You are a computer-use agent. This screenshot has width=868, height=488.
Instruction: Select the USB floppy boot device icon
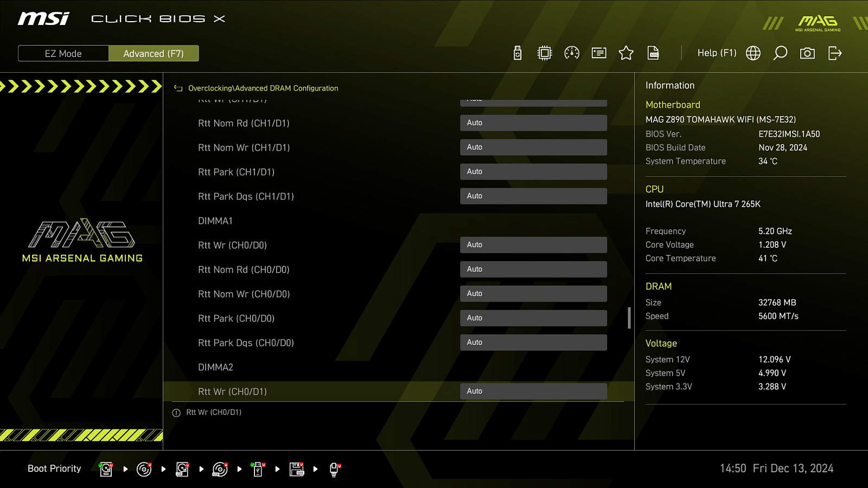tap(296, 469)
